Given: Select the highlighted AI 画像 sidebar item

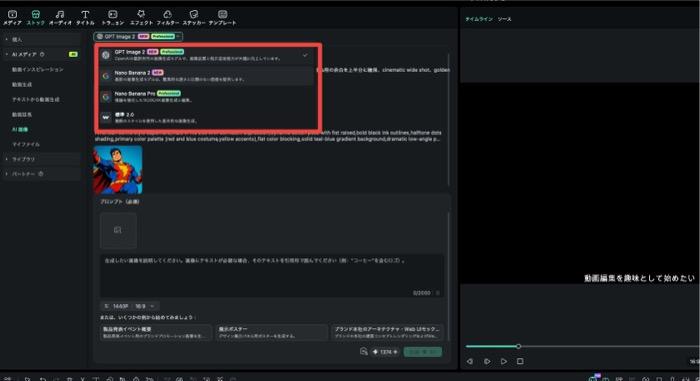Looking at the screenshot, I should 20,129.
